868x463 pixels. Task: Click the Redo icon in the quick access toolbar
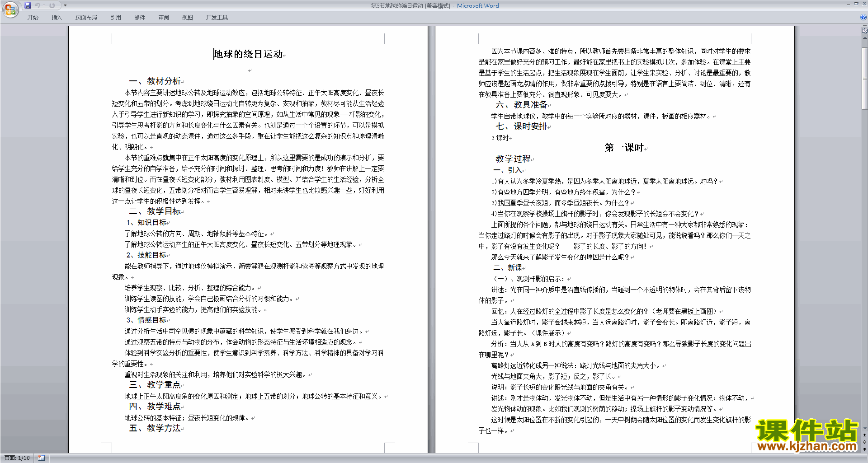[x=52, y=5]
